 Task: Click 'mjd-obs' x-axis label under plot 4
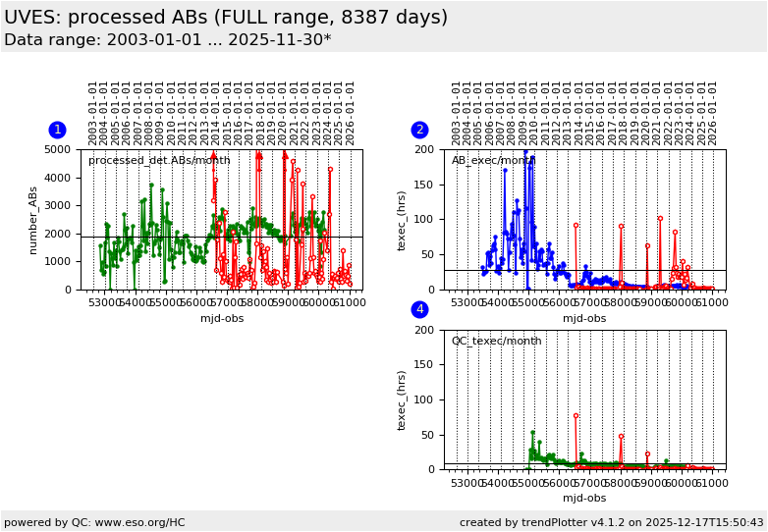point(584,498)
